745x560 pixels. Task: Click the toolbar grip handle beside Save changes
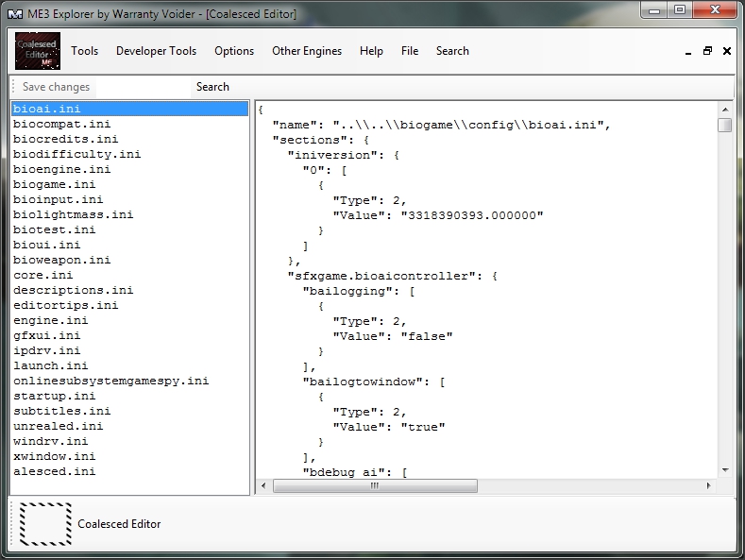pos(14,87)
